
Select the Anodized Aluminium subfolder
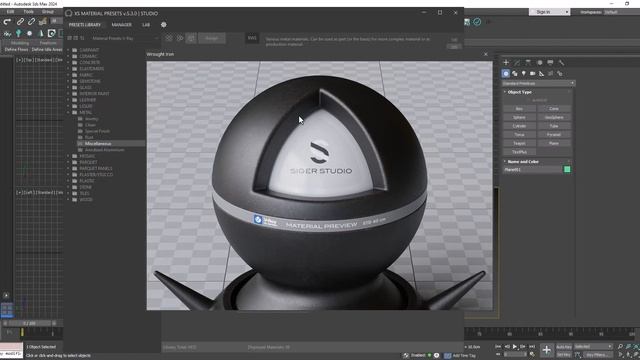tap(104, 150)
